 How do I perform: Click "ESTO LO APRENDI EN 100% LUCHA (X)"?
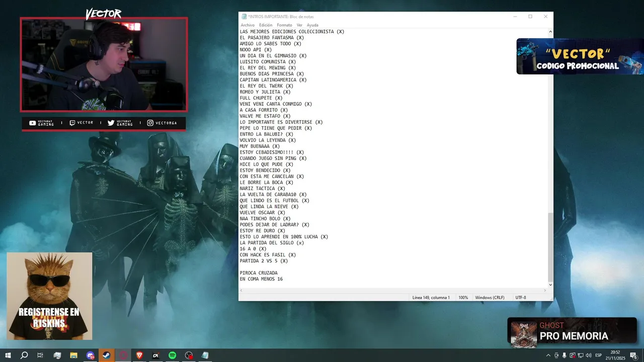(x=284, y=237)
